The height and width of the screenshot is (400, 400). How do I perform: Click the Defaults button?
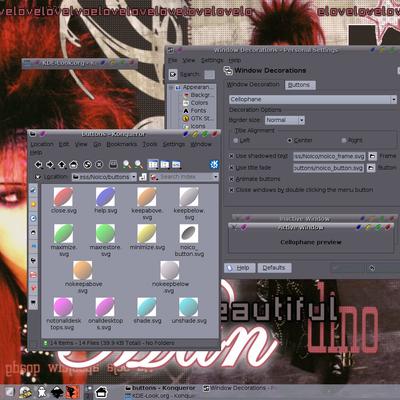click(274, 268)
